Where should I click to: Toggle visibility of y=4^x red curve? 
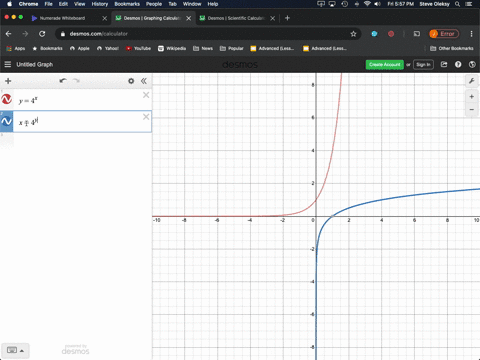[x=6, y=99]
